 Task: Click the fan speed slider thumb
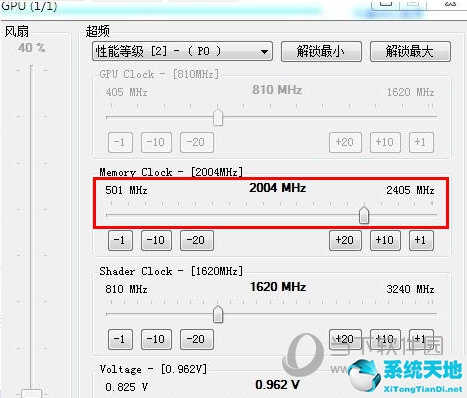pos(31,393)
